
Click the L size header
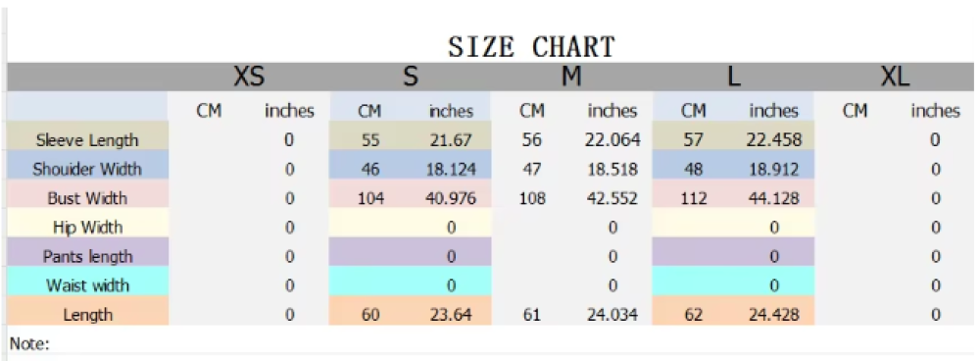pyautogui.click(x=733, y=77)
